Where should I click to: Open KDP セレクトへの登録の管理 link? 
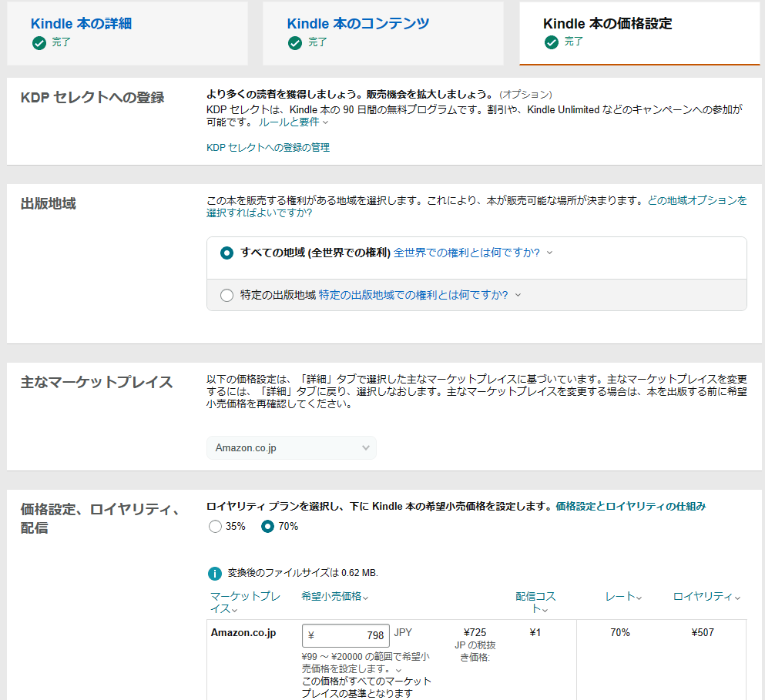click(x=267, y=148)
